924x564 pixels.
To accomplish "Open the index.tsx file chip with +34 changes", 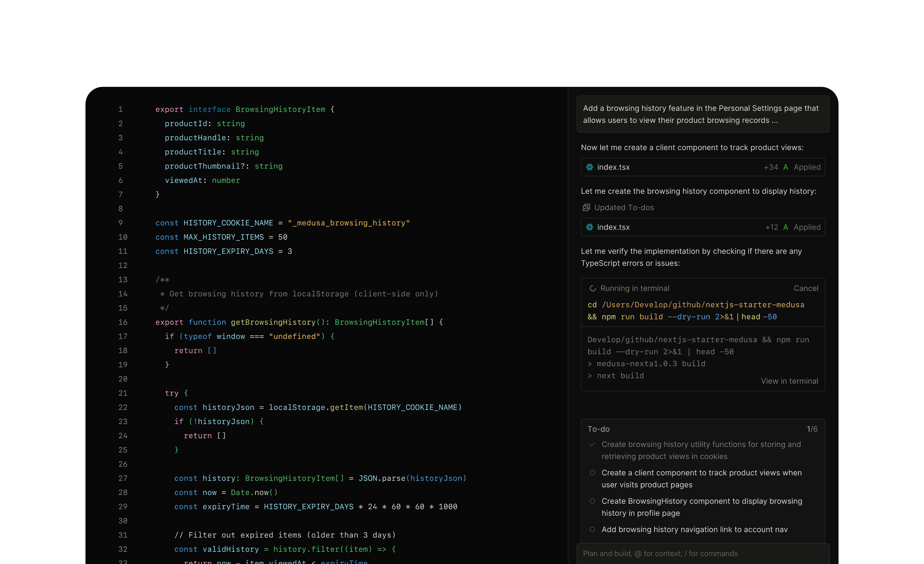I will [x=703, y=167].
